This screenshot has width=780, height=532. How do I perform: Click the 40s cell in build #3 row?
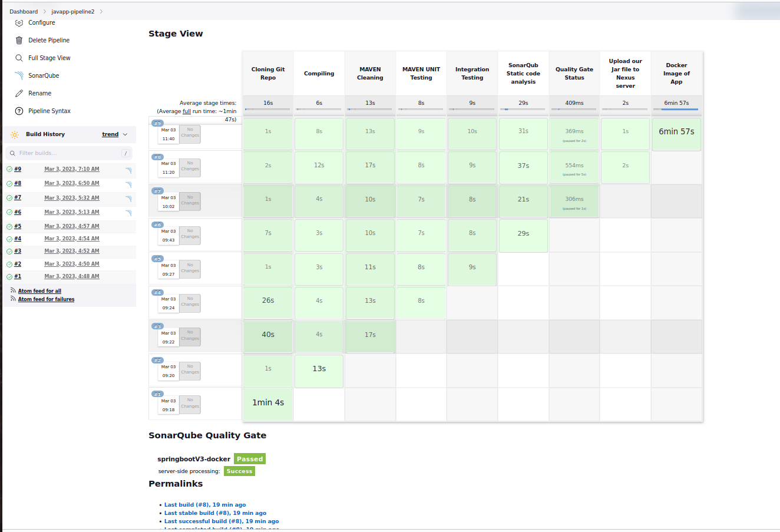[x=268, y=336]
